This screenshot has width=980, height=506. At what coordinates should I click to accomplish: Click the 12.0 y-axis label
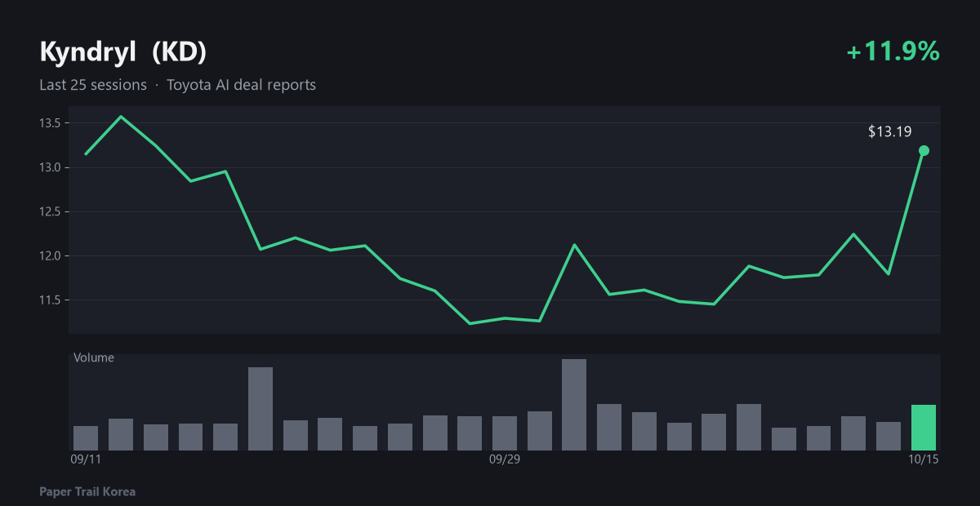point(51,255)
